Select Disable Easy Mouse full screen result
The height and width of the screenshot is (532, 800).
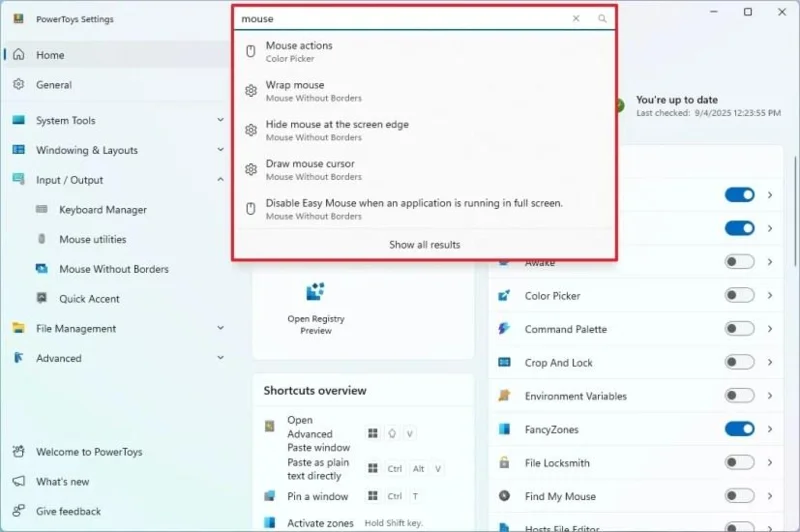(424, 209)
